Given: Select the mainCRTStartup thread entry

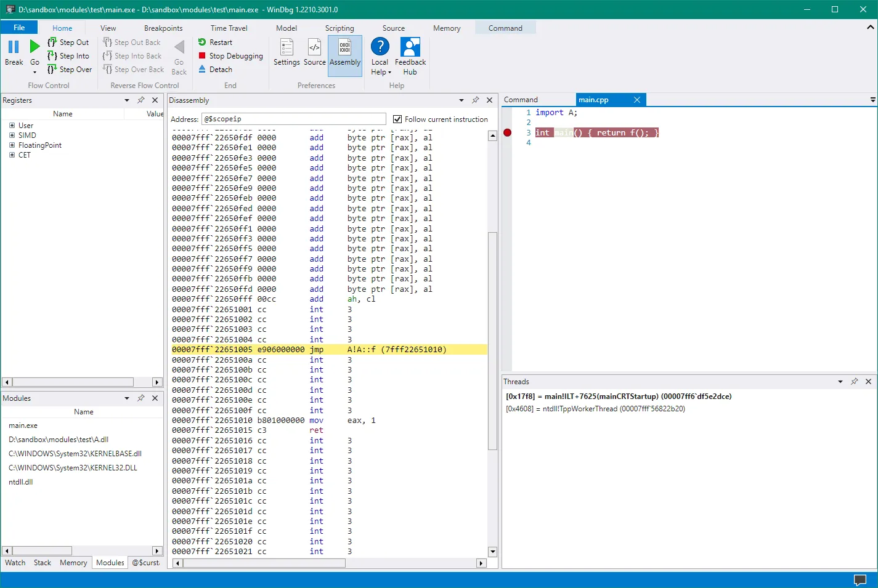Looking at the screenshot, I should click(x=619, y=397).
